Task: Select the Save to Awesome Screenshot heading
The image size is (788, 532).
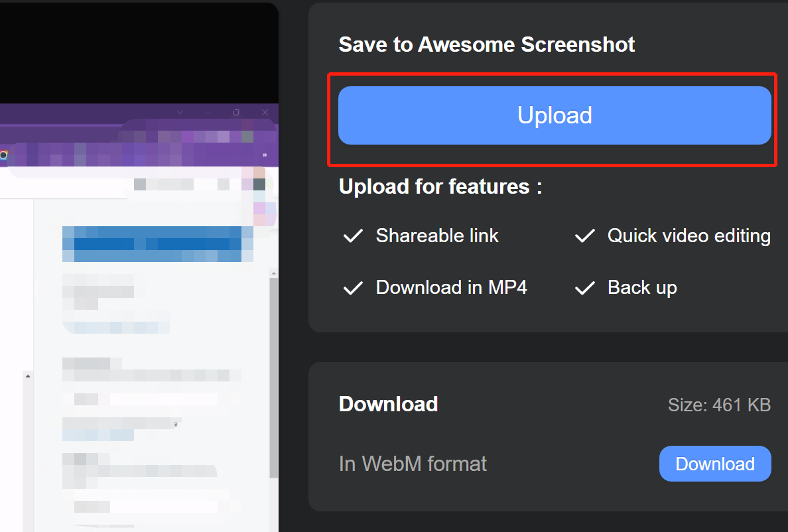Action: click(487, 44)
